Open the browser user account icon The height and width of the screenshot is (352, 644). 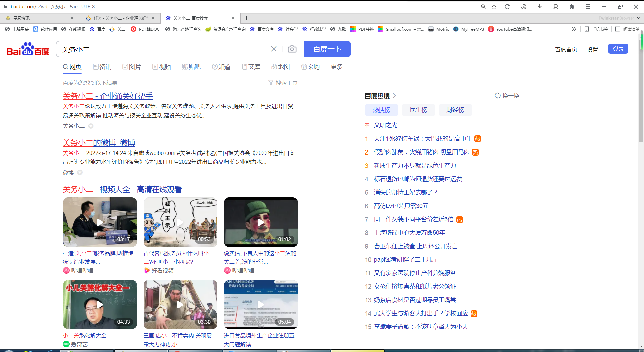coord(556,6)
